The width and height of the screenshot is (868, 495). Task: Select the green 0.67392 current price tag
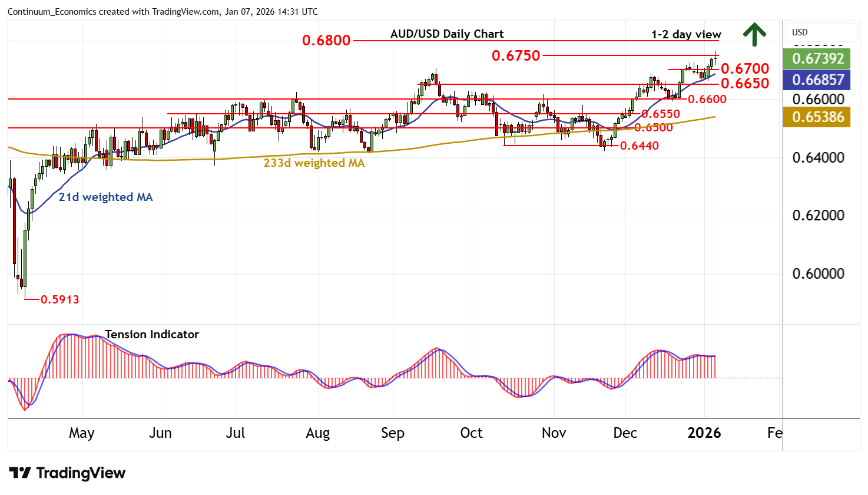818,58
